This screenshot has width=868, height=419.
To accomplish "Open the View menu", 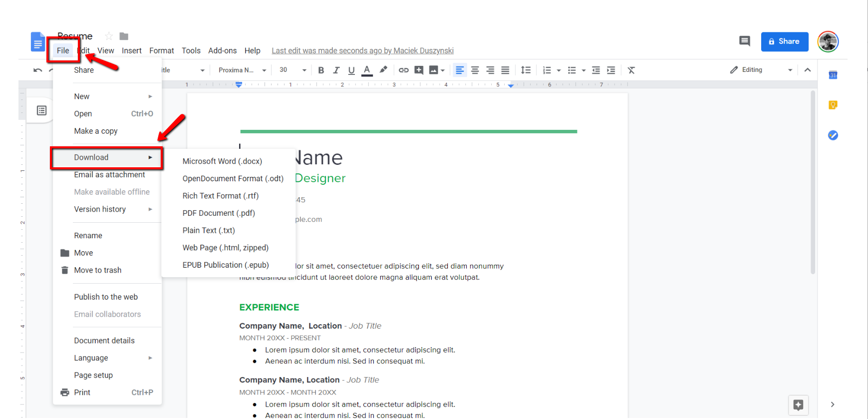I will pos(106,50).
